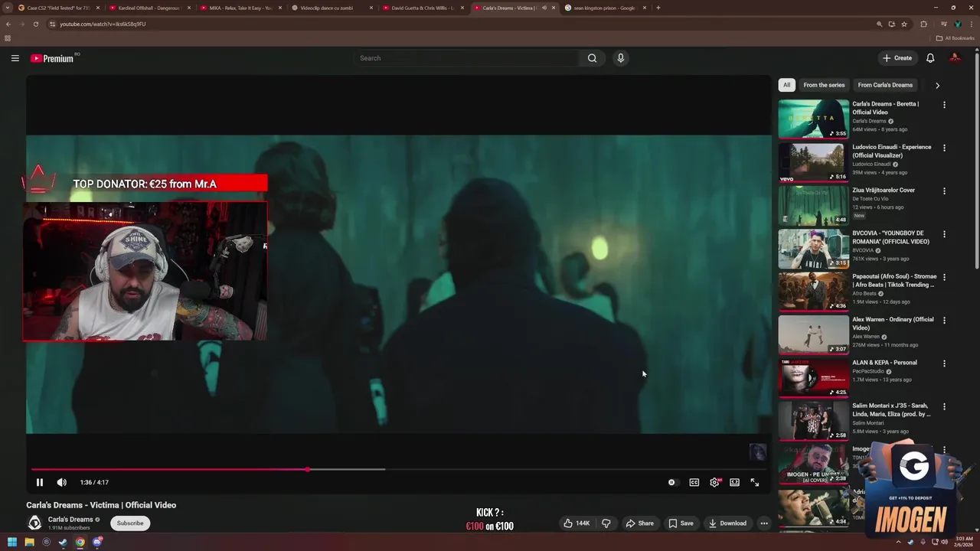The width and height of the screenshot is (980, 551).
Task: Subscribe to Carla's Dreams channel
Action: pyautogui.click(x=130, y=523)
